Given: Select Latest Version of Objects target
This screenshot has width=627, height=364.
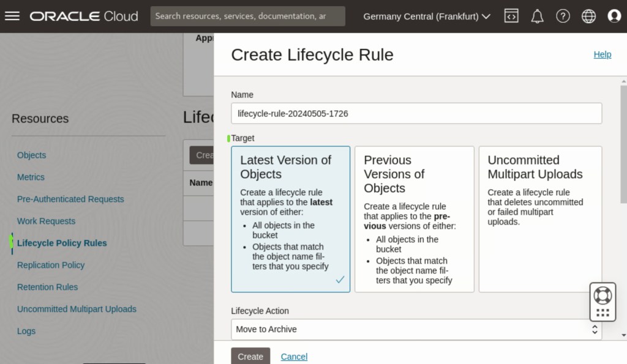Looking at the screenshot, I should click(290, 218).
